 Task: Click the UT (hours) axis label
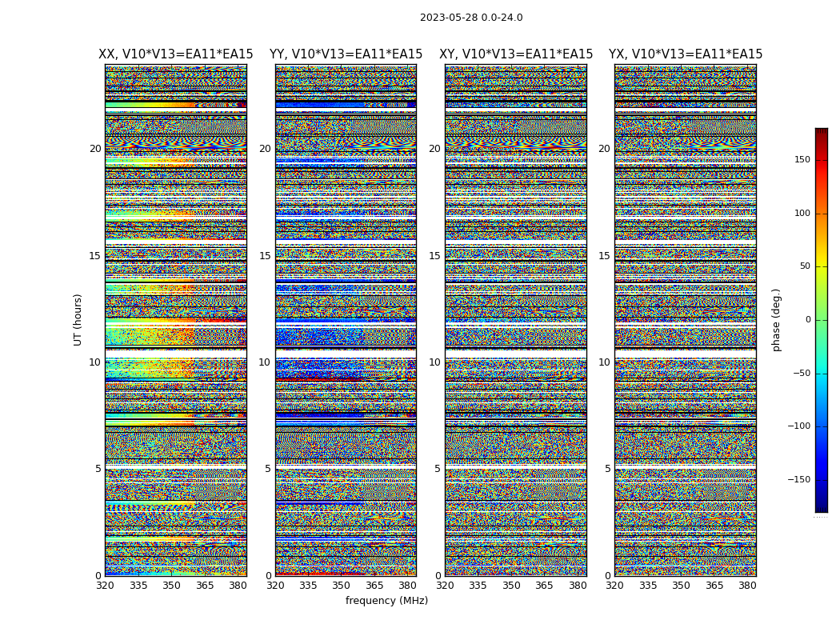(78, 320)
